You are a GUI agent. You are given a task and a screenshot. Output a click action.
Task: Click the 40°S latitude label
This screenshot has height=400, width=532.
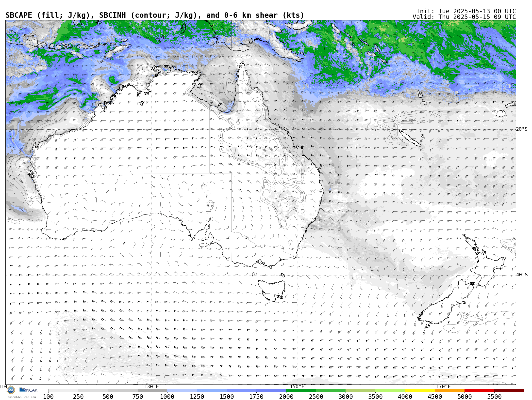[x=522, y=275]
